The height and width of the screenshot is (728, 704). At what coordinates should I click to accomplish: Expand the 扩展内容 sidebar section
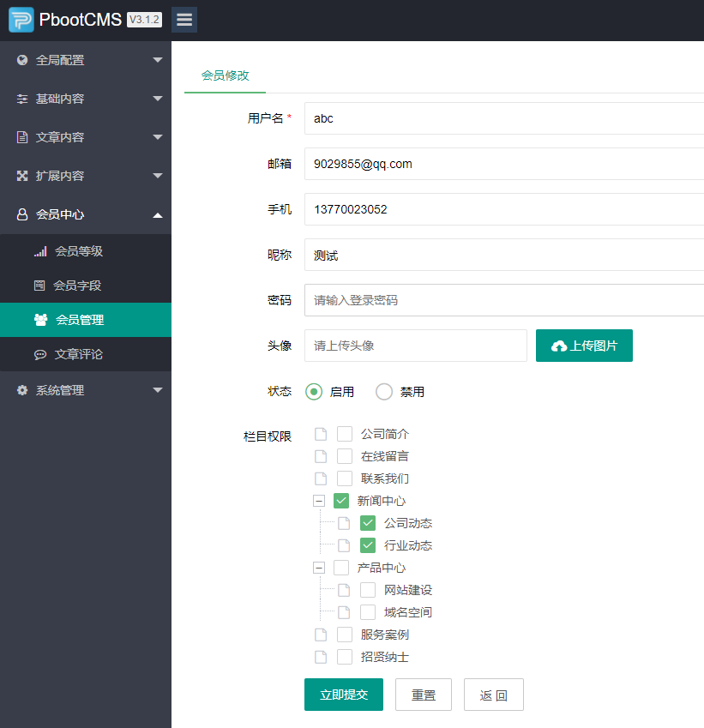(x=86, y=176)
